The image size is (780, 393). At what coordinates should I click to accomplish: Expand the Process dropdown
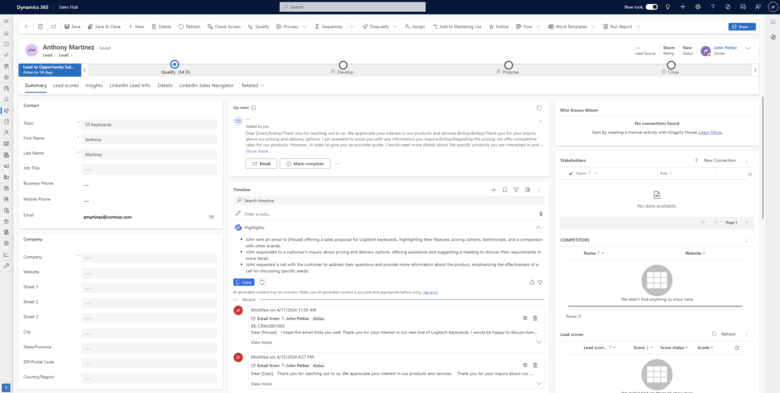304,27
